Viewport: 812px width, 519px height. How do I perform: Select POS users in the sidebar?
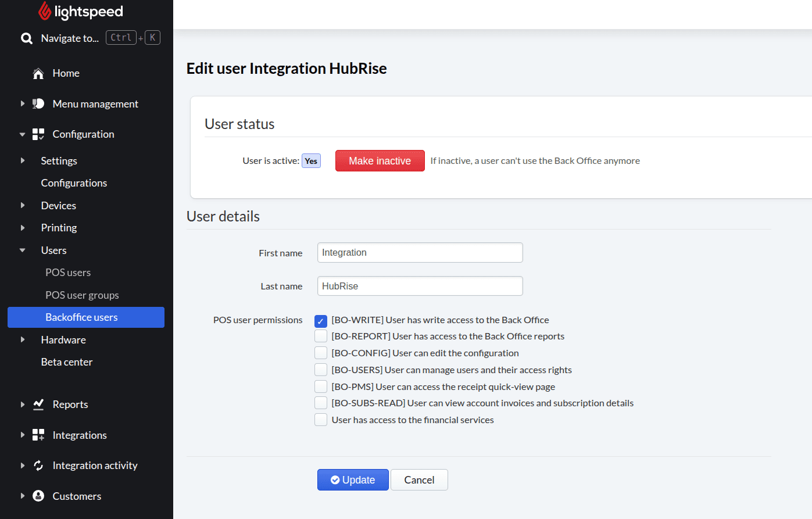coord(67,272)
